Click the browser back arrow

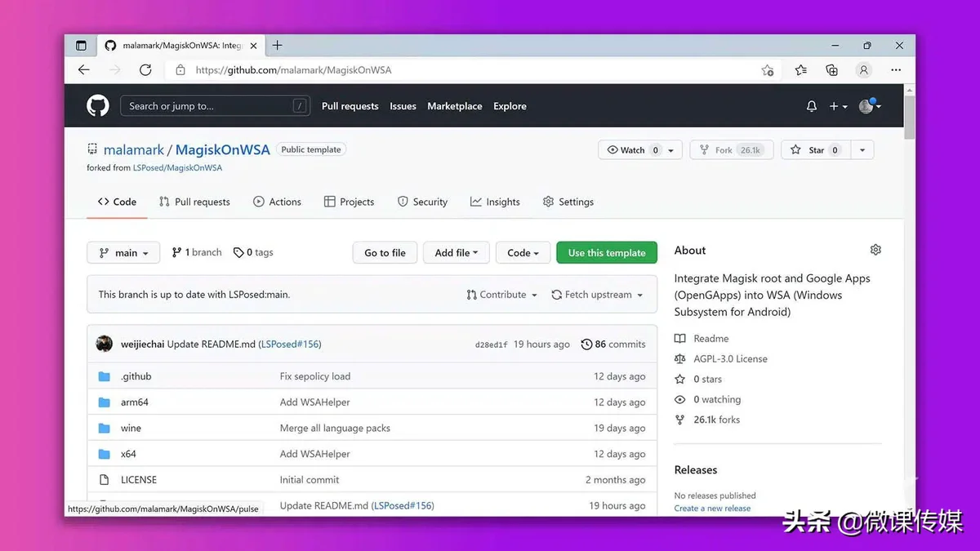point(83,70)
